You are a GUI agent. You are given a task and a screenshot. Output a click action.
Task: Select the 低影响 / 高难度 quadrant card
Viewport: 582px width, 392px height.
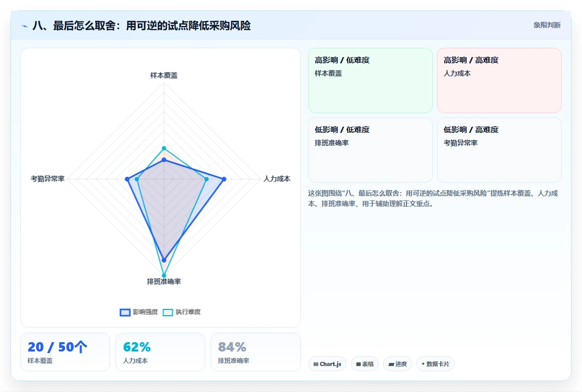499,150
